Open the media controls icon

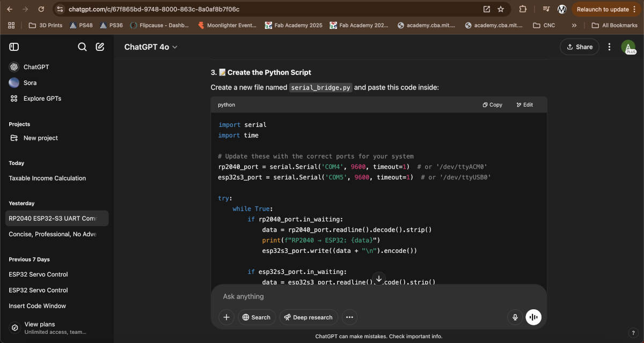[546, 9]
